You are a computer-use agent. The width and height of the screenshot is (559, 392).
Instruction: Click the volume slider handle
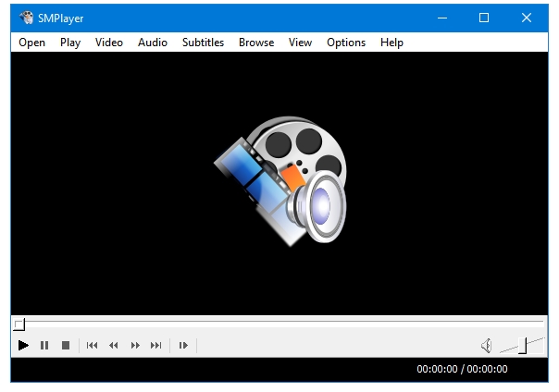pos(523,346)
